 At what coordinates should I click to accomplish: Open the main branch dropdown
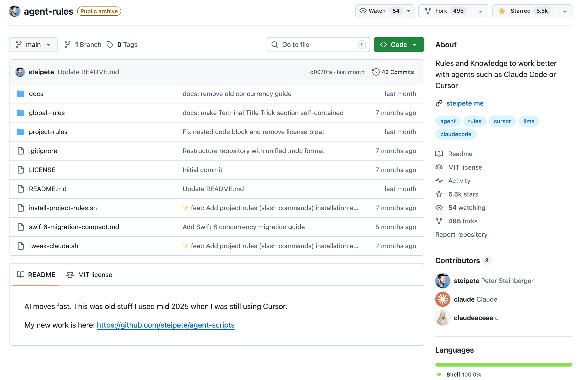coord(33,45)
